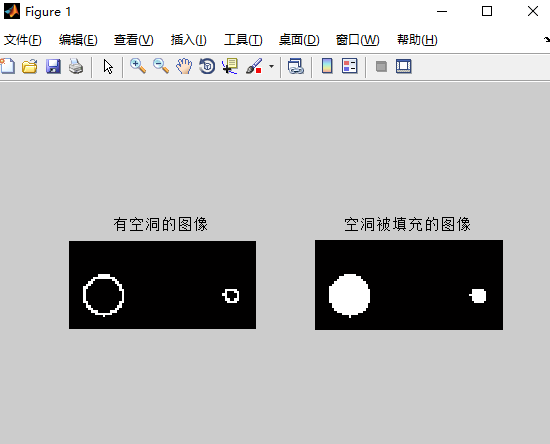Open the 工具(T) menu

[x=243, y=40]
